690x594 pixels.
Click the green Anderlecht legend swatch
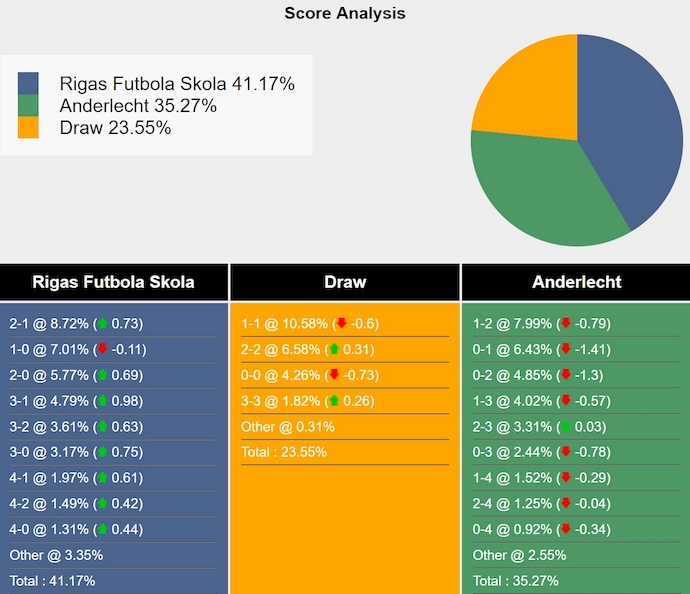pos(28,106)
